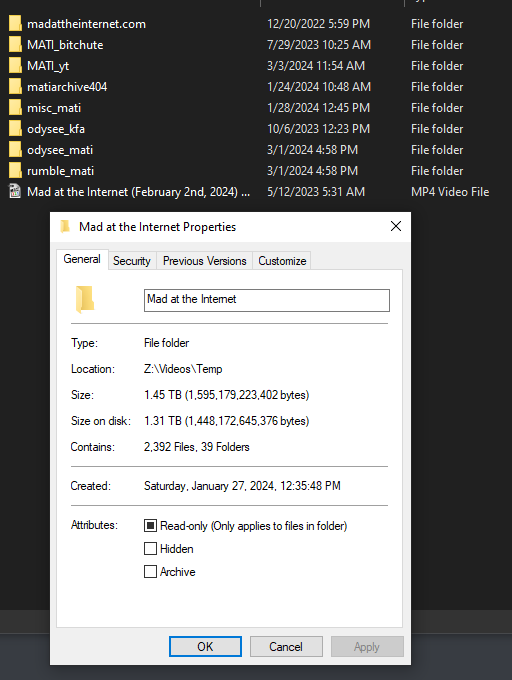Screen dimensions: 512x680
Task: Open the Previous Versions tab
Action: tap(205, 261)
